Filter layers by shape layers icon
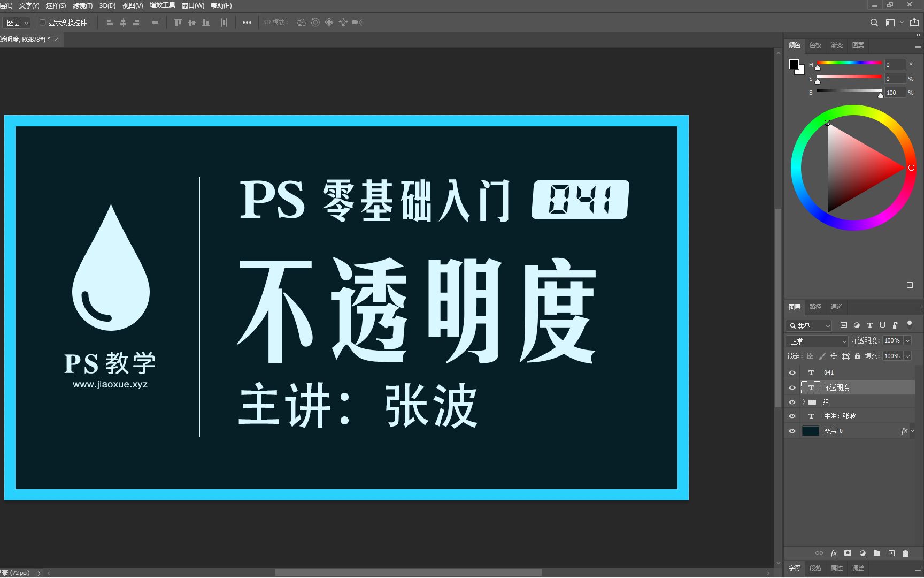The image size is (924, 578). pos(882,325)
